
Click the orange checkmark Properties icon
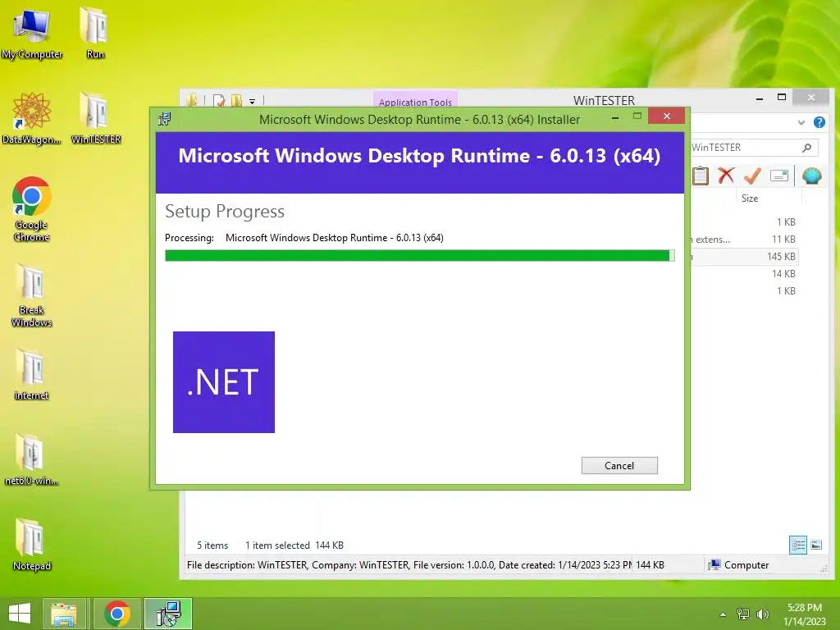point(753,176)
